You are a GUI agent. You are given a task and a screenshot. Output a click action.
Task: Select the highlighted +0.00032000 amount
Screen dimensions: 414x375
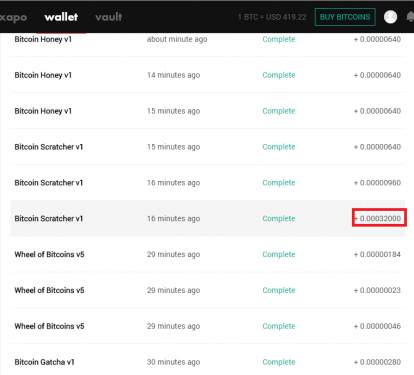379,218
